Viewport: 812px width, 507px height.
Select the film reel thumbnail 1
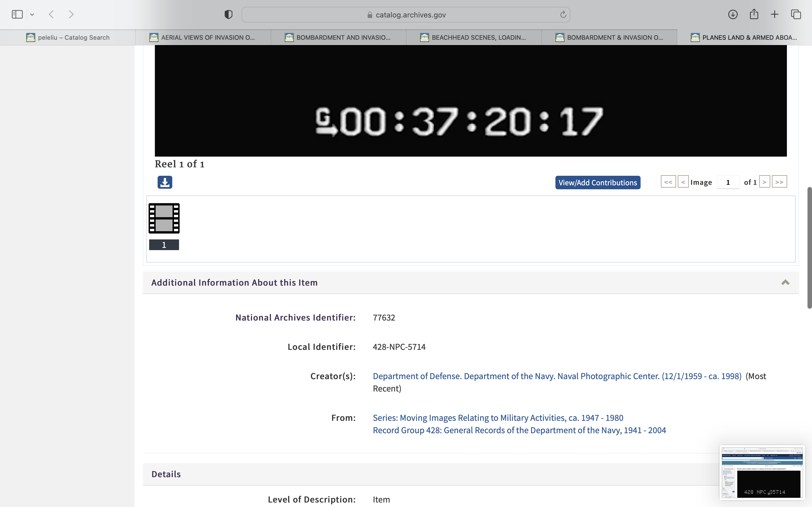tap(164, 219)
